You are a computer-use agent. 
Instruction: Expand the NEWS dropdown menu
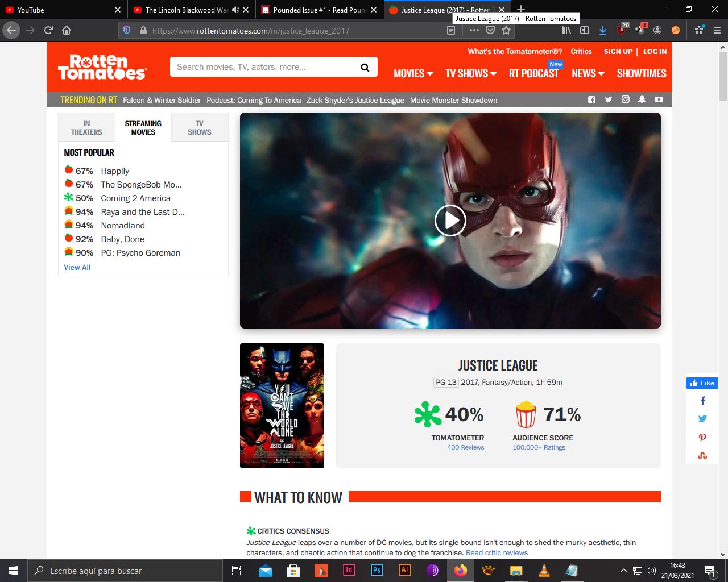588,73
